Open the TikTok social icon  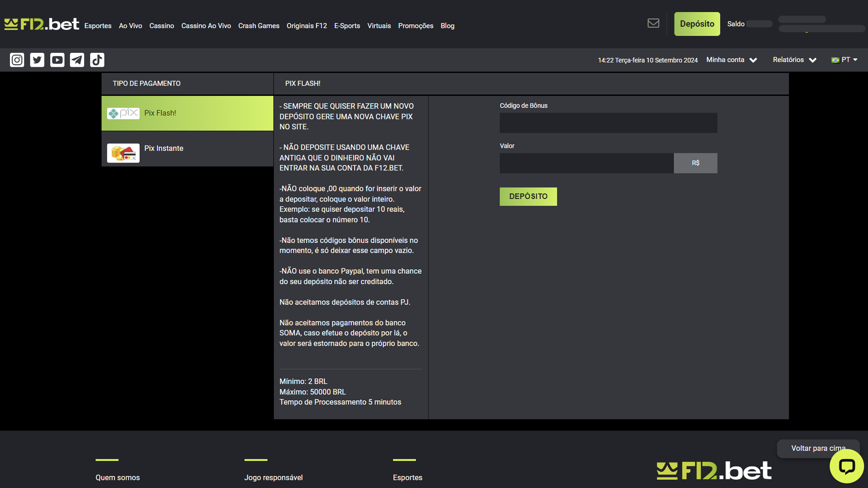(97, 60)
